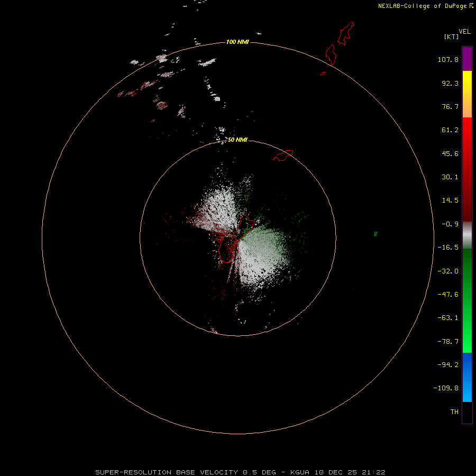The image size is (476, 476).
Task: Click the red island outline crossing the 100 NMI ring
Action: coord(331,54)
